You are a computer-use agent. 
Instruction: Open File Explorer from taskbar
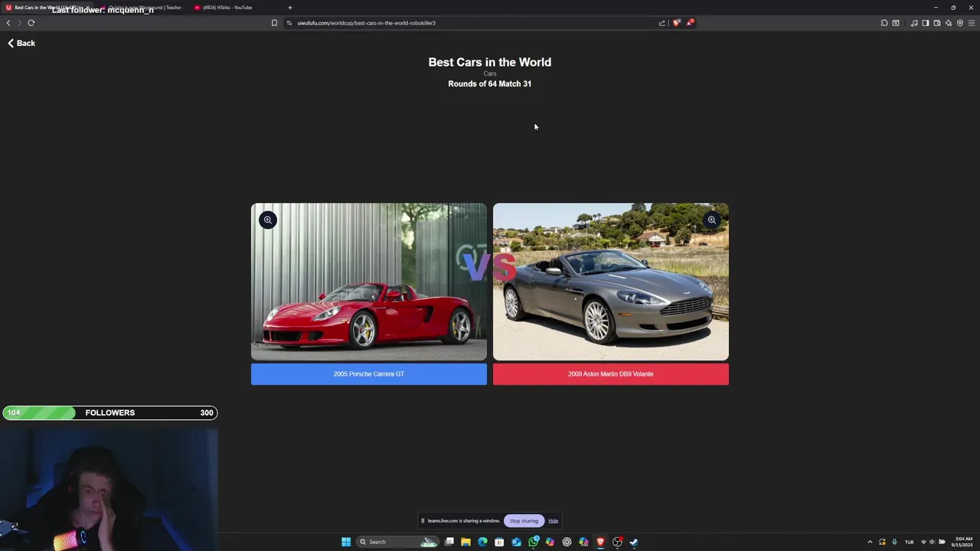pyautogui.click(x=465, y=542)
